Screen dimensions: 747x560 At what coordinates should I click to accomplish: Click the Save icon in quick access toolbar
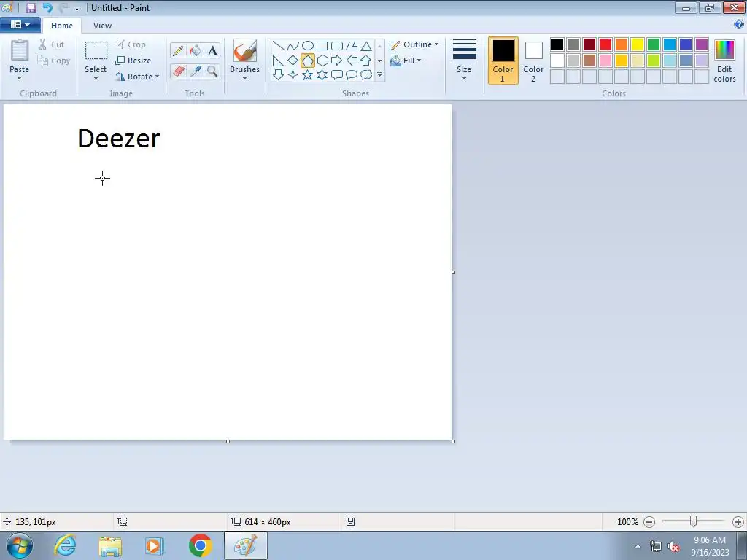pyautogui.click(x=31, y=7)
